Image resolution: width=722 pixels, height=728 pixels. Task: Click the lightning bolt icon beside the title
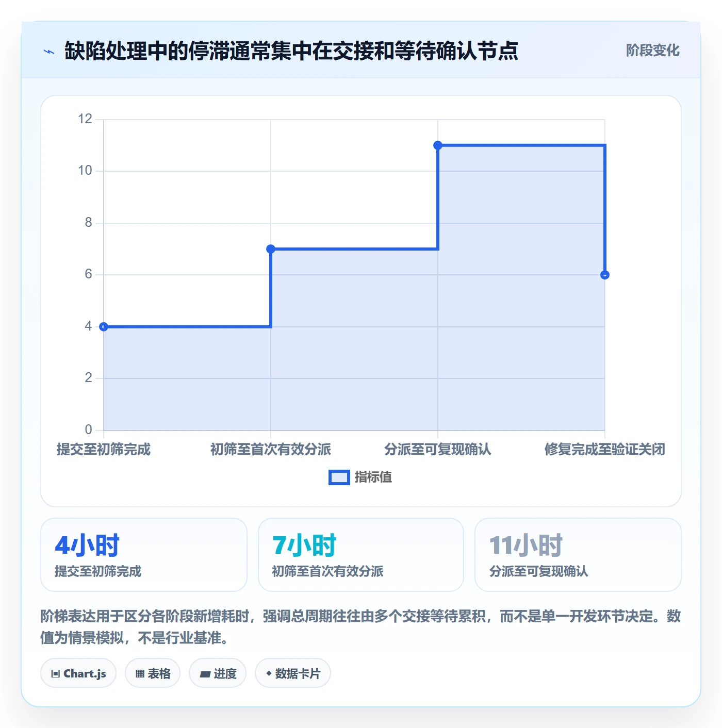pyautogui.click(x=49, y=52)
